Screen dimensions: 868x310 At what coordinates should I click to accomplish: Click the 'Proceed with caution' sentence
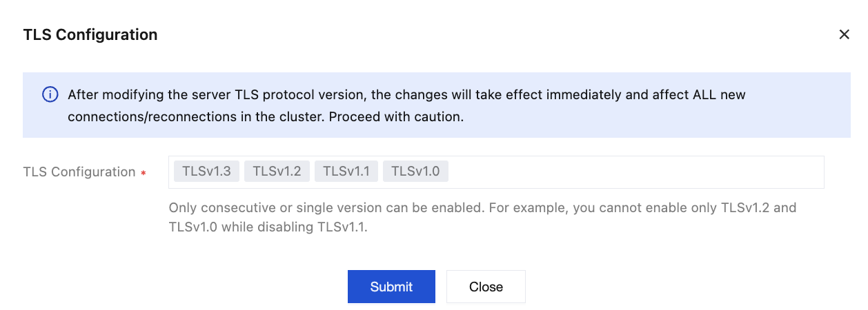click(x=396, y=116)
